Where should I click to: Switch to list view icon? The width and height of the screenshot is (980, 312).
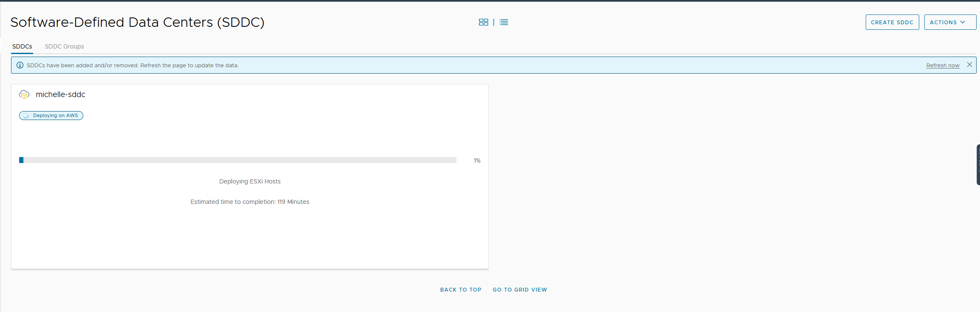[x=504, y=22]
